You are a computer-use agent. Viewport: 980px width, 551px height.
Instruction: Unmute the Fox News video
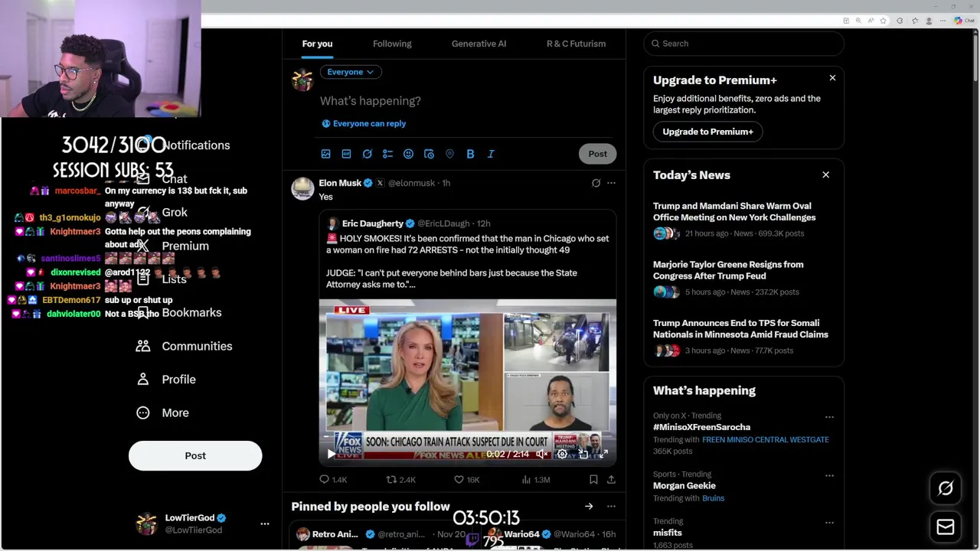(541, 454)
